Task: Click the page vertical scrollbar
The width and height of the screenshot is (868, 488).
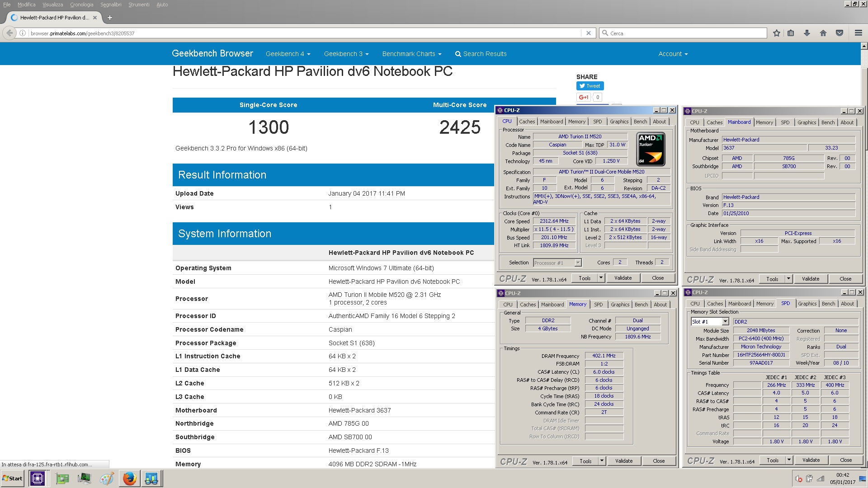Action: click(x=864, y=108)
